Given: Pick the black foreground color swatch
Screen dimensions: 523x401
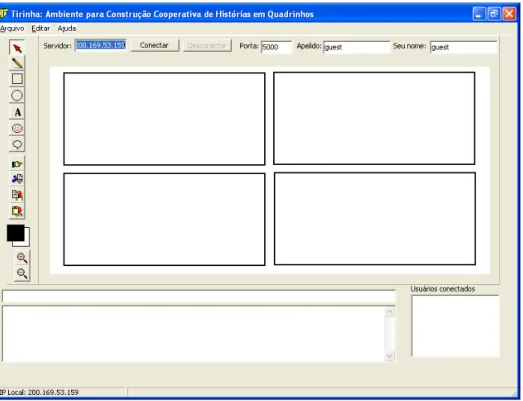Looking at the screenshot, I should pos(15,233).
